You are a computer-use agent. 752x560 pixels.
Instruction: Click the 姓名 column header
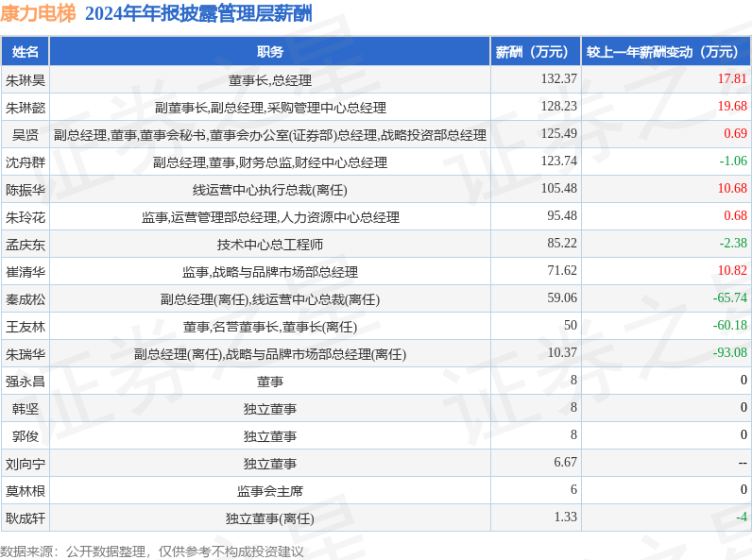click(x=25, y=51)
